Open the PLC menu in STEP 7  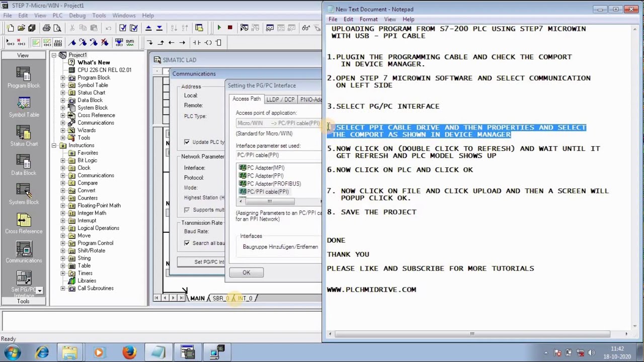point(57,16)
